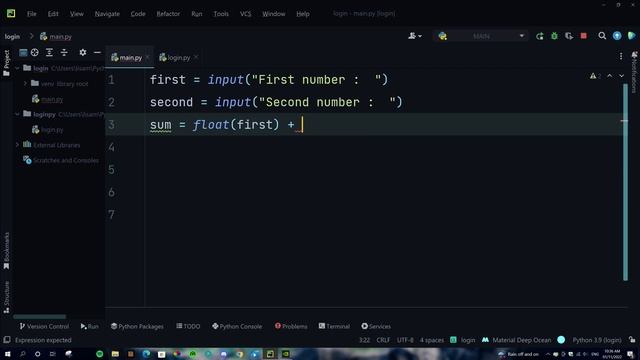This screenshot has width=640, height=360.
Task: Expand the venv library root folder
Action: pyautogui.click(x=25, y=83)
